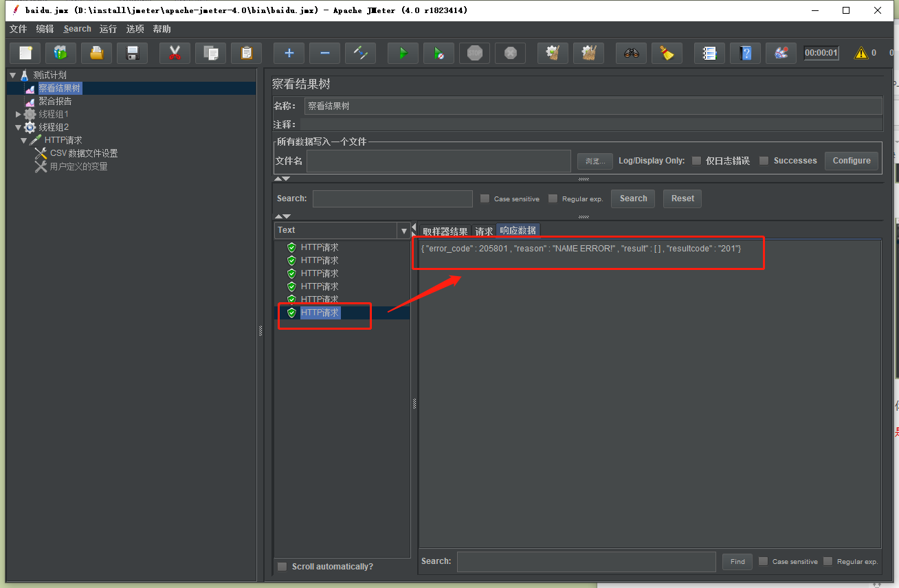Collapse the HTTP请求 node under 线程组2
This screenshot has width=899, height=588.
click(x=24, y=140)
